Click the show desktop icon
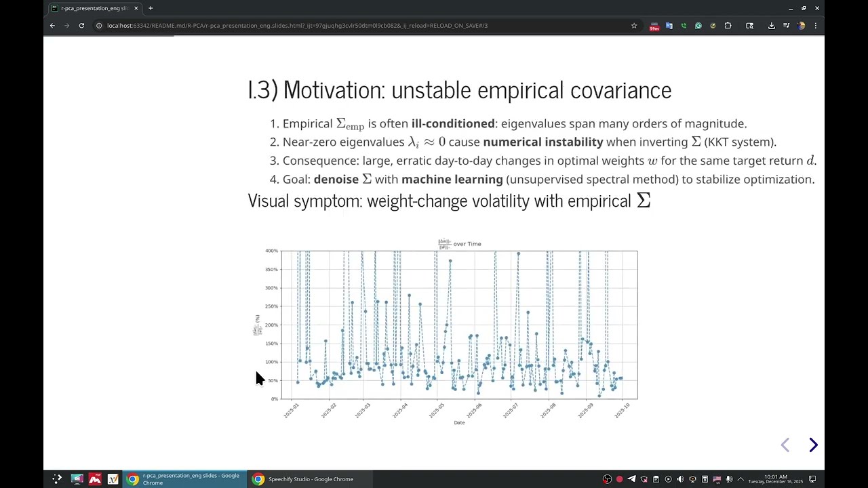Screen dimensions: 868x488 tap(812, 479)
